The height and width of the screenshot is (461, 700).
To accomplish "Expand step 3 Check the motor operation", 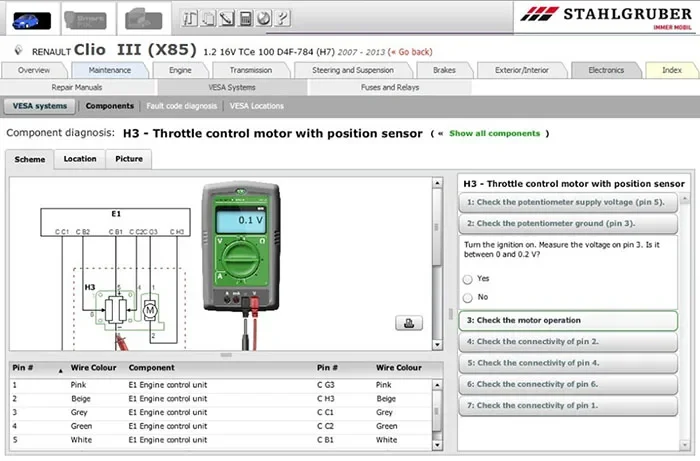I will click(x=568, y=320).
